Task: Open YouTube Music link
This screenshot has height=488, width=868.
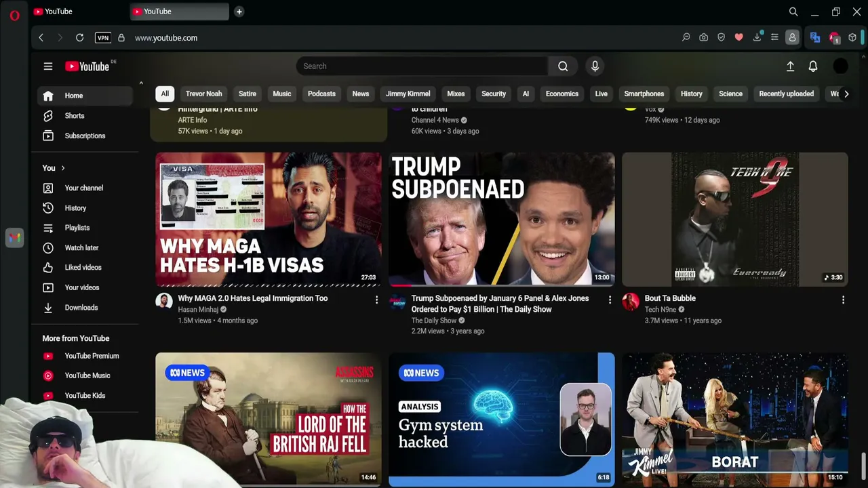Action: click(85, 375)
